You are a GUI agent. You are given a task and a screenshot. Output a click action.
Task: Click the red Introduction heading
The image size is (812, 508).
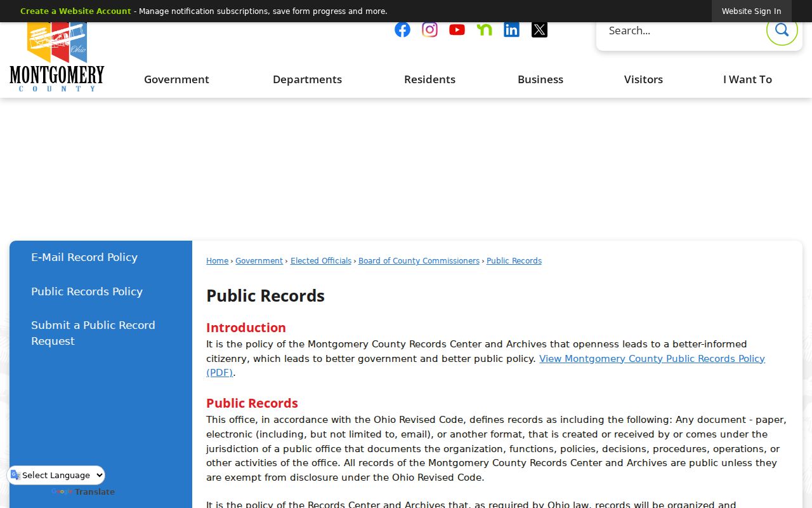pos(246,328)
